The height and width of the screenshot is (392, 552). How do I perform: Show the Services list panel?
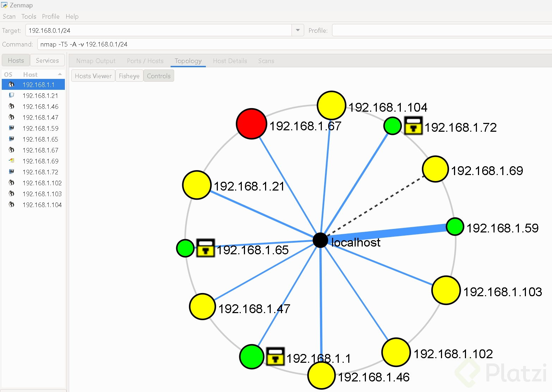coord(47,61)
